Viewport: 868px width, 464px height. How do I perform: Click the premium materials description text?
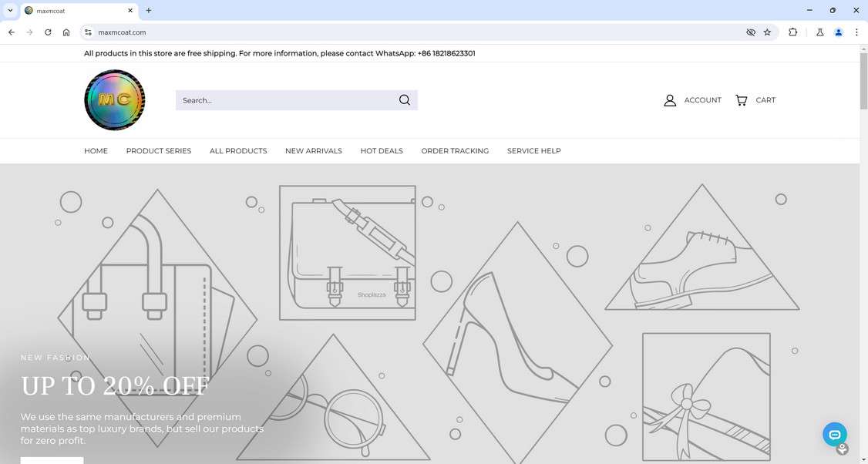(143, 429)
